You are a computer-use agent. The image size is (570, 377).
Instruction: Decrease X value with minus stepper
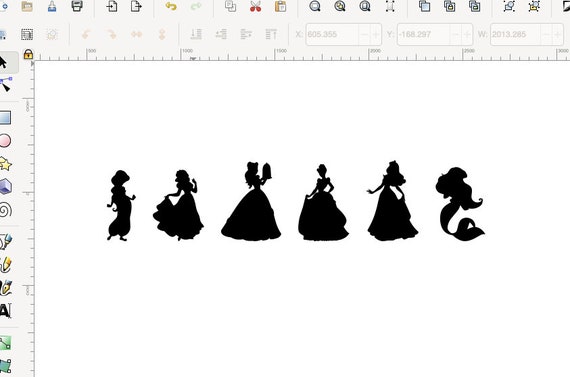364,35
